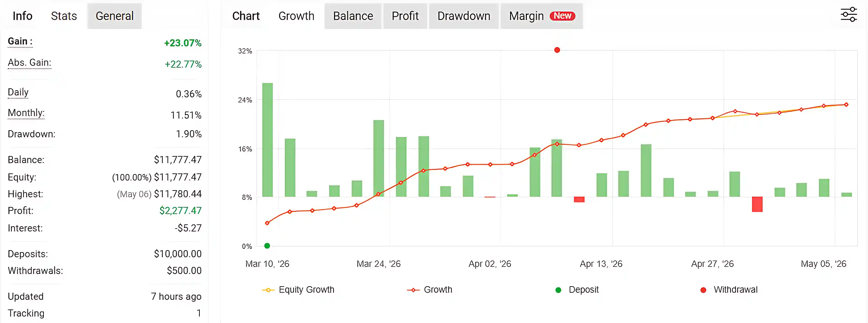Select the Growth chart tab
The width and height of the screenshot is (868, 323).
coord(296,16)
